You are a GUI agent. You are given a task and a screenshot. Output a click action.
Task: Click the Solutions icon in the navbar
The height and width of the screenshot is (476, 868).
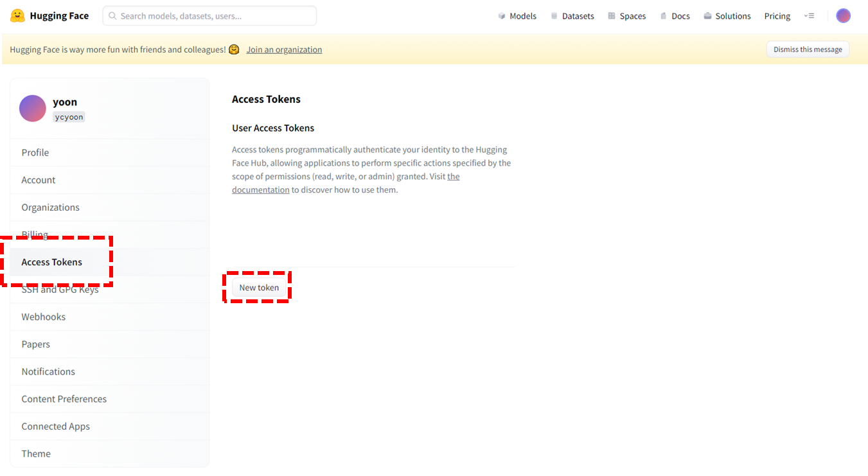tap(707, 16)
